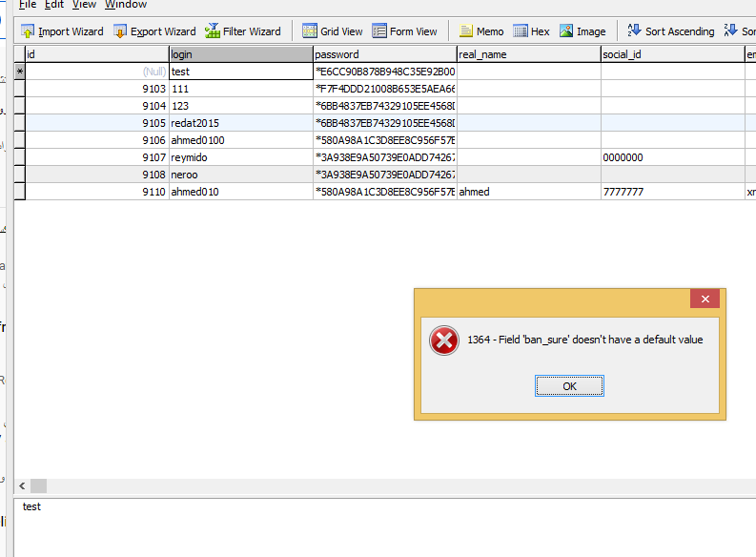Click OK in the error dialog
The width and height of the screenshot is (756, 557).
pyautogui.click(x=569, y=386)
